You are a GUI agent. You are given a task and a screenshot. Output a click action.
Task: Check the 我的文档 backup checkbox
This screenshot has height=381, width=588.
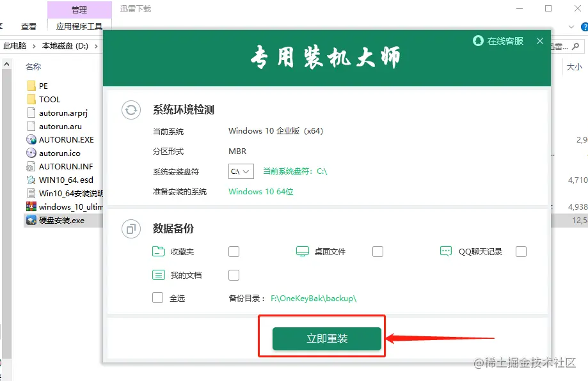(234, 275)
